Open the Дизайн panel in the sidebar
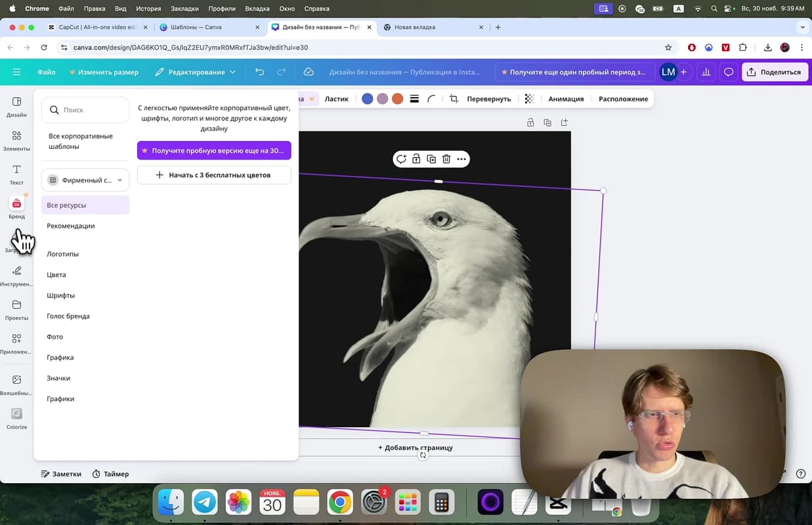Screen dimensions: 812x525 coord(16,106)
